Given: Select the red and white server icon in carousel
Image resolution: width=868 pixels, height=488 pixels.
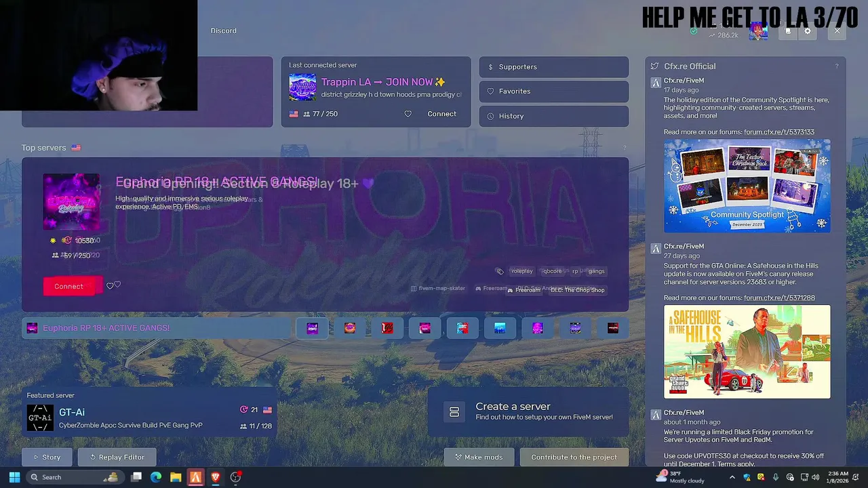Looking at the screenshot, I should coord(387,328).
